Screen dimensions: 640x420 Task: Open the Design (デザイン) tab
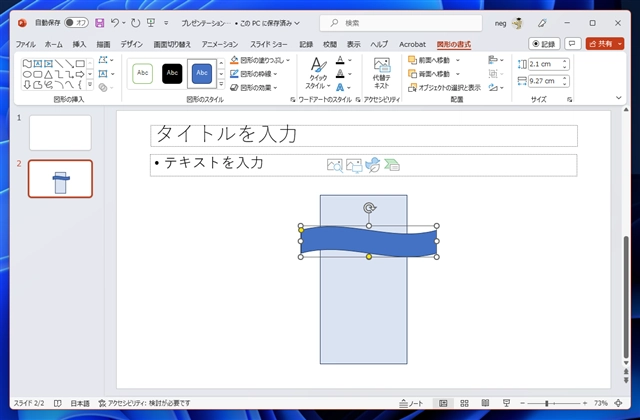(x=131, y=44)
